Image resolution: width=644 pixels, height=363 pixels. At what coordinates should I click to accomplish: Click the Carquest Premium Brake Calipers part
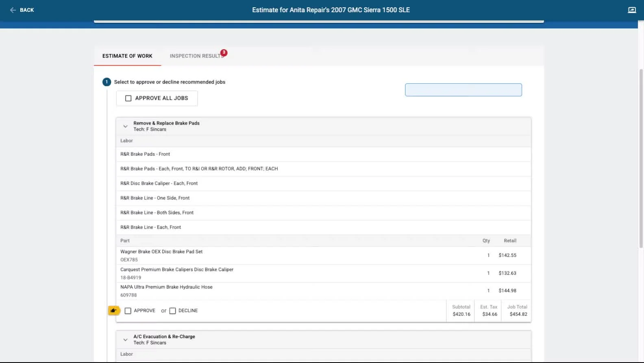pos(177,270)
